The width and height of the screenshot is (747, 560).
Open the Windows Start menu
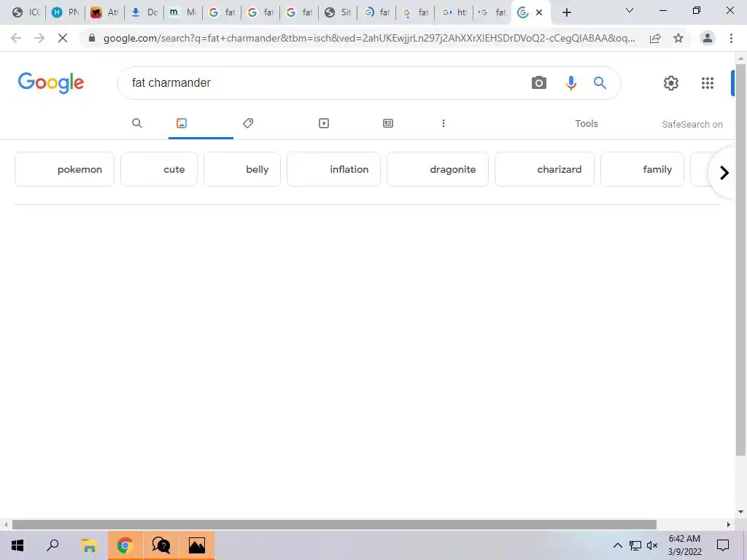click(x=18, y=545)
